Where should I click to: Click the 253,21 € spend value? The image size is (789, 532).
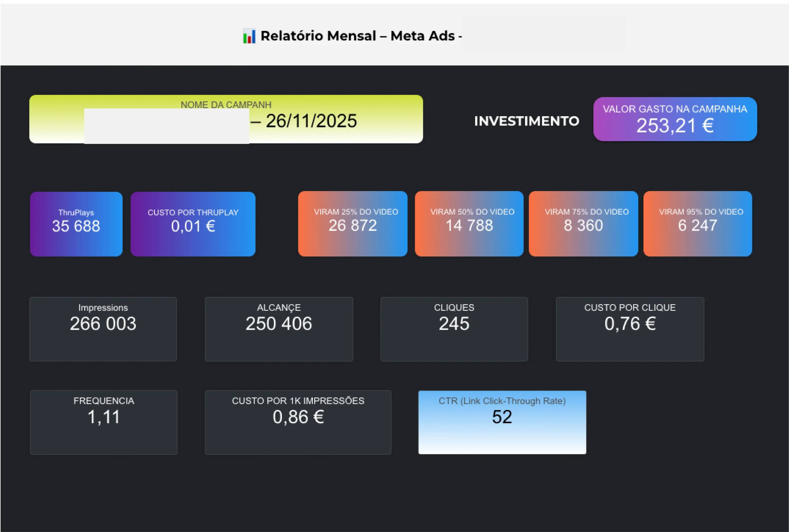[x=675, y=126]
